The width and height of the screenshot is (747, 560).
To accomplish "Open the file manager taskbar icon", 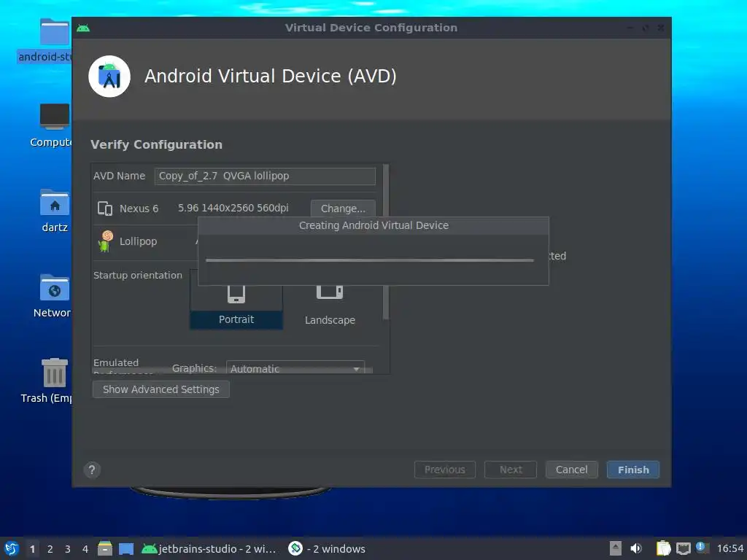I will (x=105, y=548).
